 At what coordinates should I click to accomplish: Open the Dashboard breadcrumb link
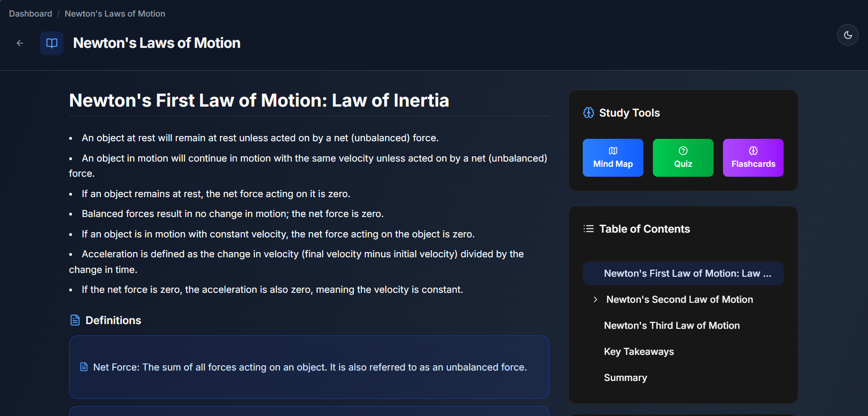click(30, 14)
